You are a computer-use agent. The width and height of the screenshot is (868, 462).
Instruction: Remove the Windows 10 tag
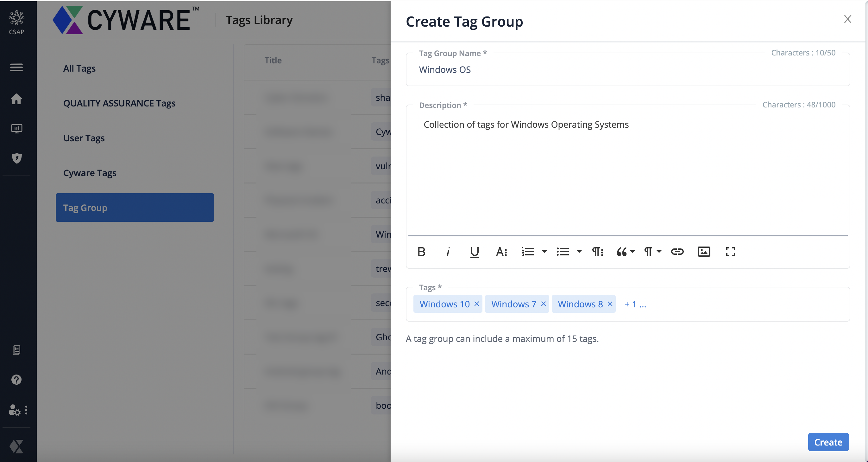pyautogui.click(x=476, y=304)
